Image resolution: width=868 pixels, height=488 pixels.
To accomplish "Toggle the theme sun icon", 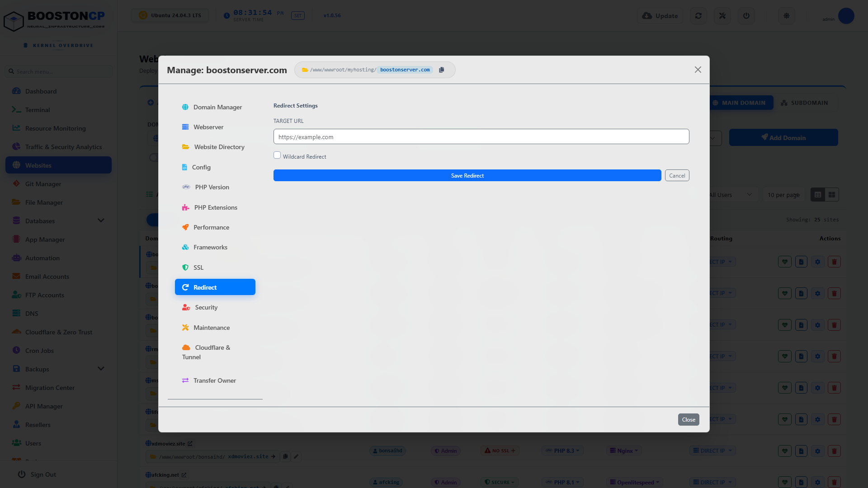I will [787, 16].
